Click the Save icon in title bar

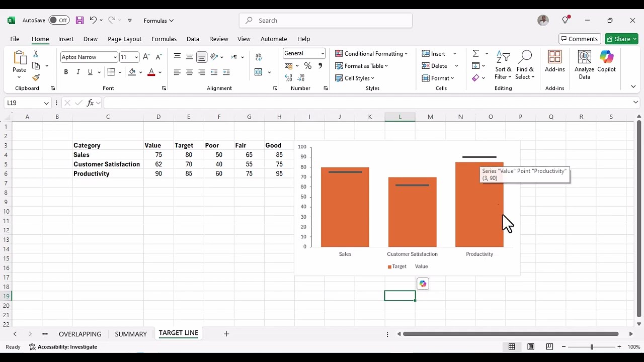tap(79, 21)
